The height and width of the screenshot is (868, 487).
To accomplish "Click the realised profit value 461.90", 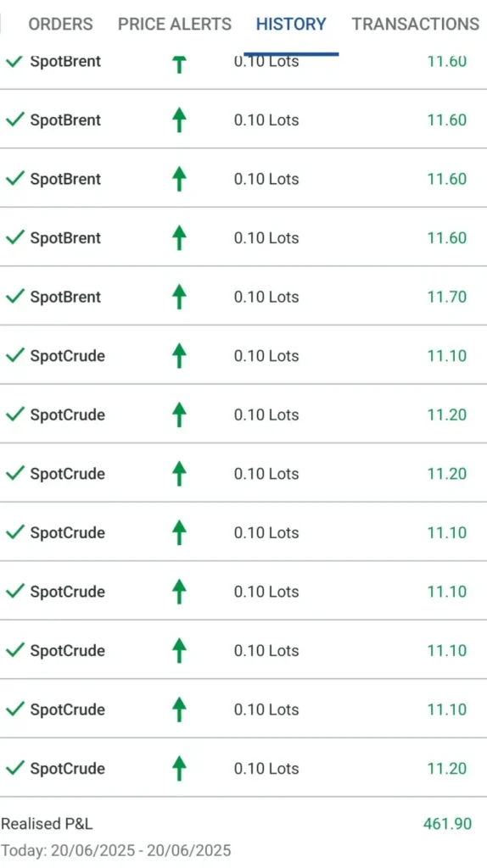I will pyautogui.click(x=447, y=824).
